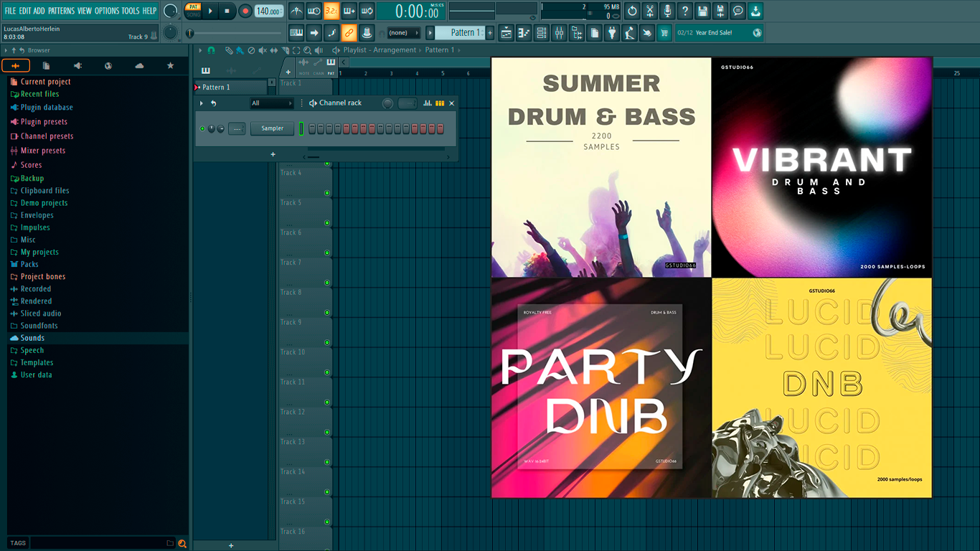Open the help question mark icon
The height and width of the screenshot is (551, 980).
685,11
